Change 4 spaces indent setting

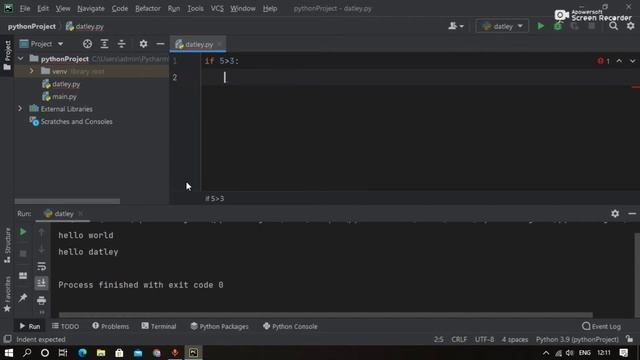[x=515, y=339]
